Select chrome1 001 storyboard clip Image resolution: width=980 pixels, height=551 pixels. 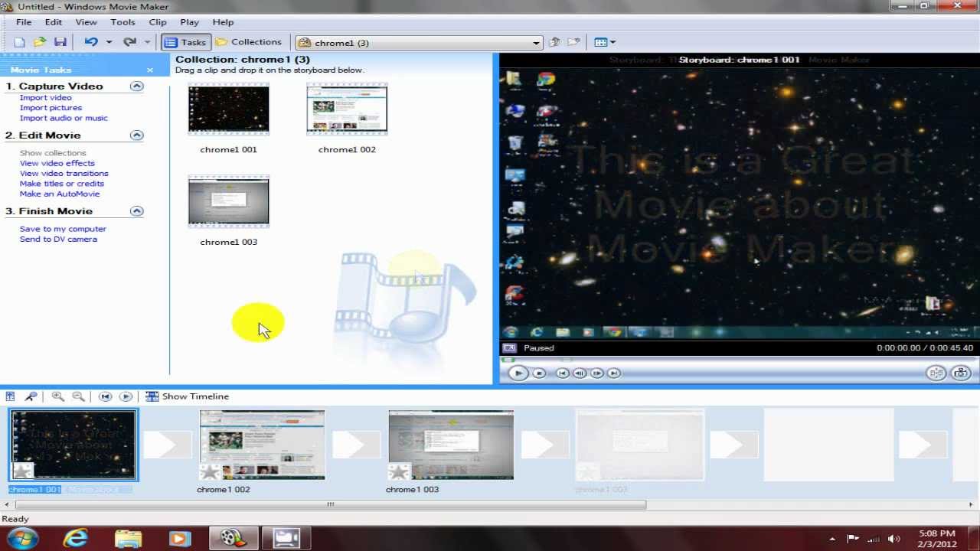coord(73,445)
